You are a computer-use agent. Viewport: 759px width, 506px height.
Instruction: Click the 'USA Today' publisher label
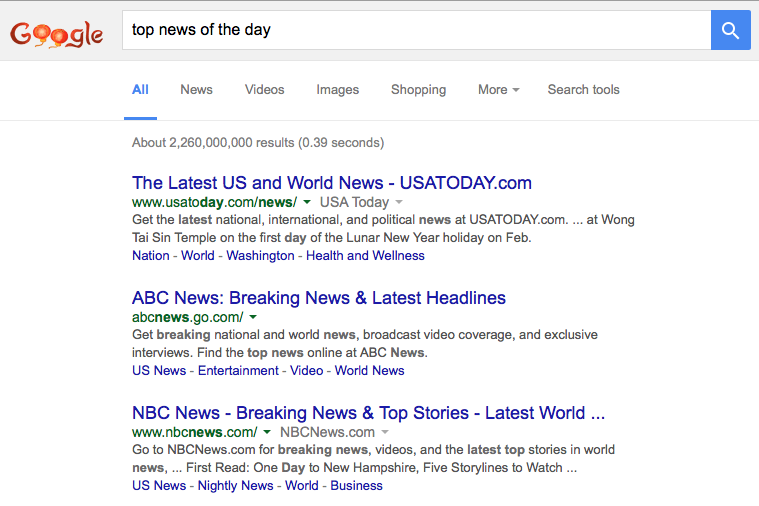point(354,202)
